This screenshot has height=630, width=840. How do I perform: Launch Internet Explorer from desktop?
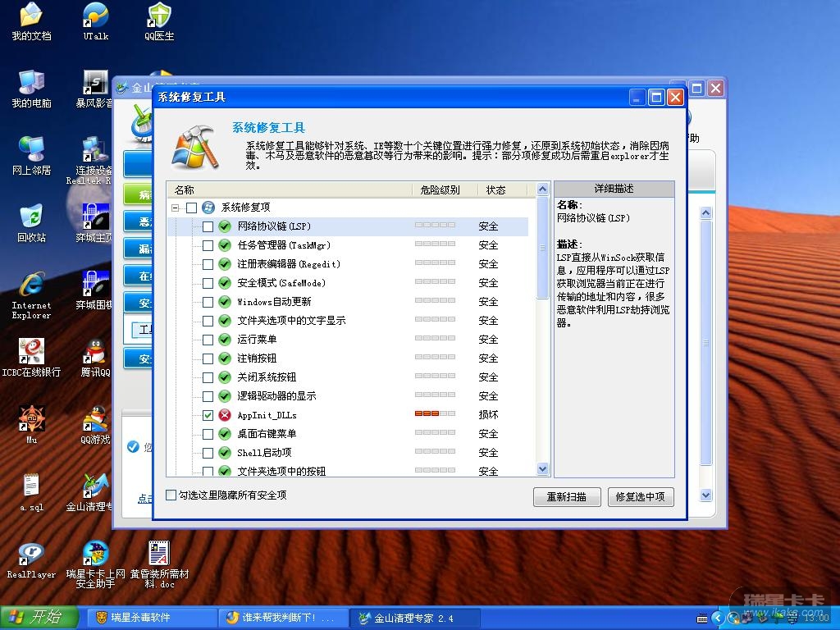coord(31,295)
